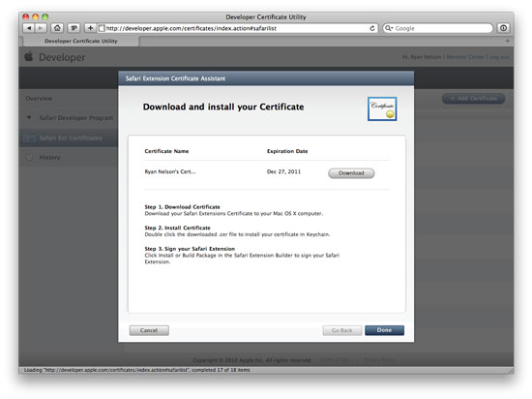Click the Safari Extension Certificate Assistant title

pos(175,78)
